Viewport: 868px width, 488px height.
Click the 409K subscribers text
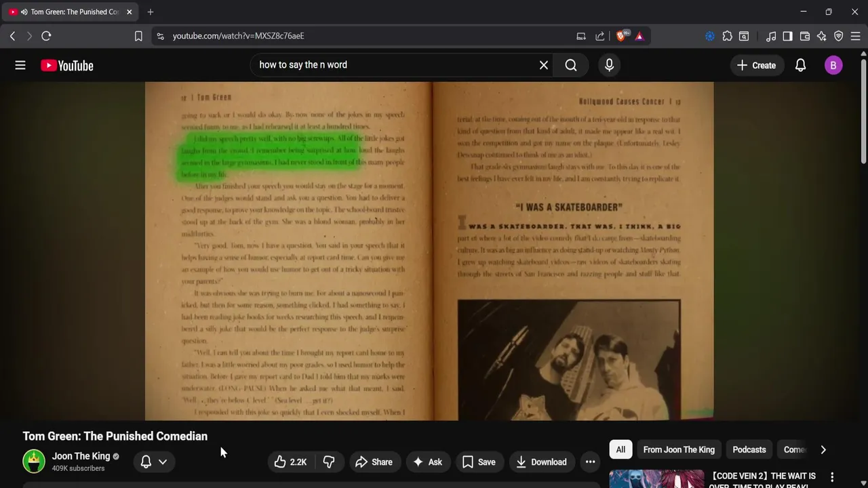click(79, 468)
